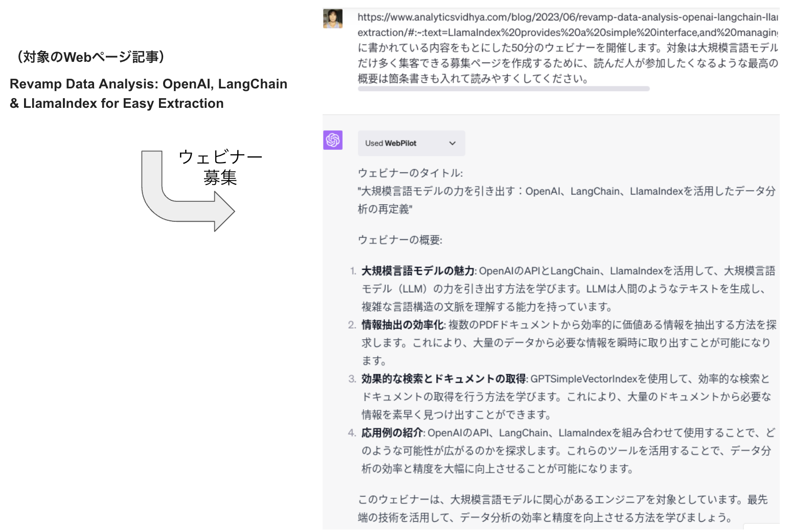Click bold text 効果的な検索とドキュメントの取得
This screenshot has height=532, width=793.
tap(444, 379)
